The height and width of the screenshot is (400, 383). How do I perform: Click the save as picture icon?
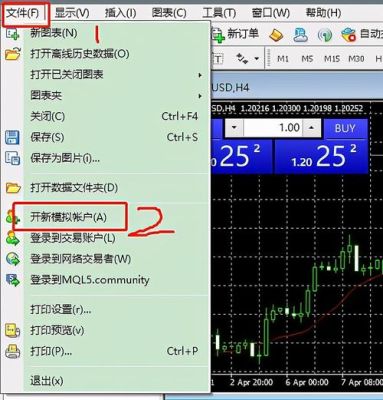[x=13, y=158]
